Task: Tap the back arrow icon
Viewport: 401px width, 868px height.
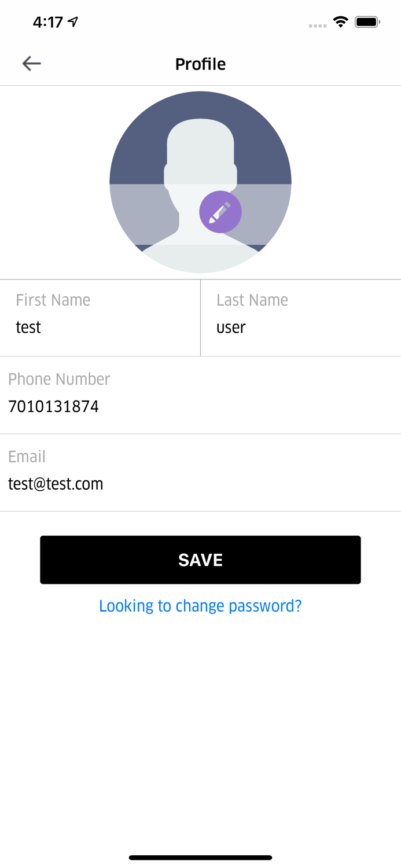Action: (31, 63)
